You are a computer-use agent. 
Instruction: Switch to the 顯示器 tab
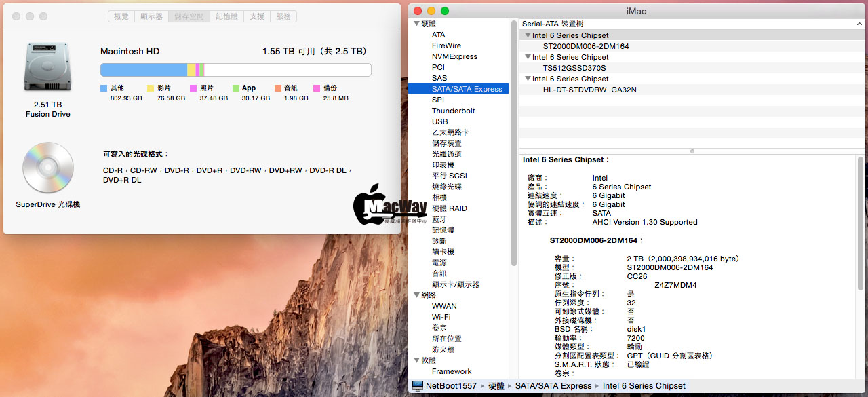click(x=151, y=16)
